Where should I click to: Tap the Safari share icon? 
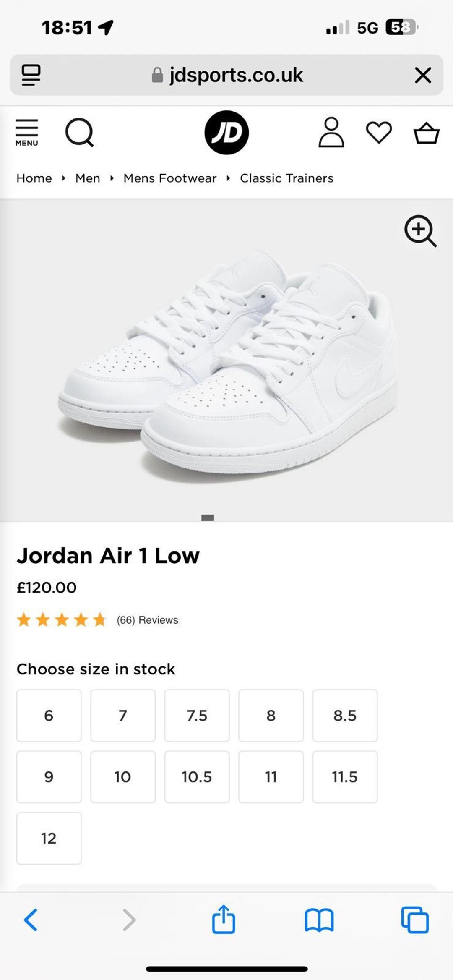coord(224,919)
